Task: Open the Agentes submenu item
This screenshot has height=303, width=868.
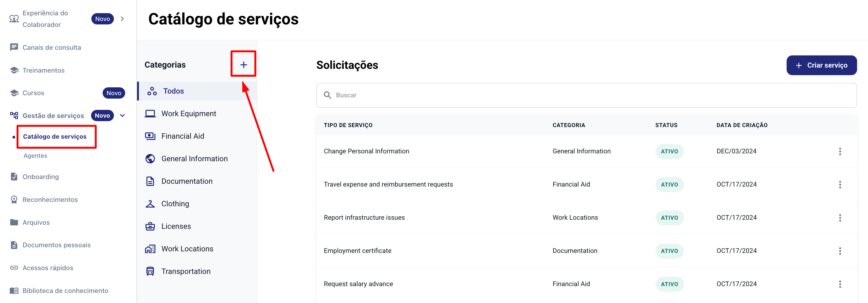Action: tap(35, 156)
